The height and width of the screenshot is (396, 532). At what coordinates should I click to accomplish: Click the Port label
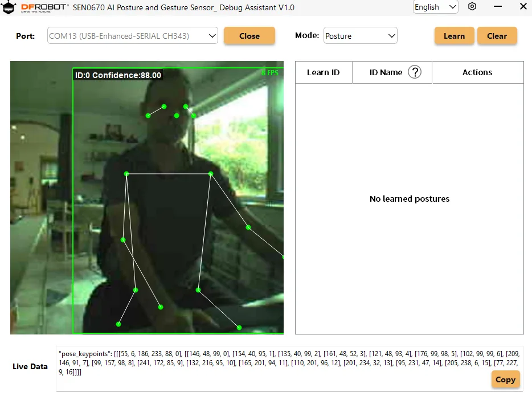[26, 36]
